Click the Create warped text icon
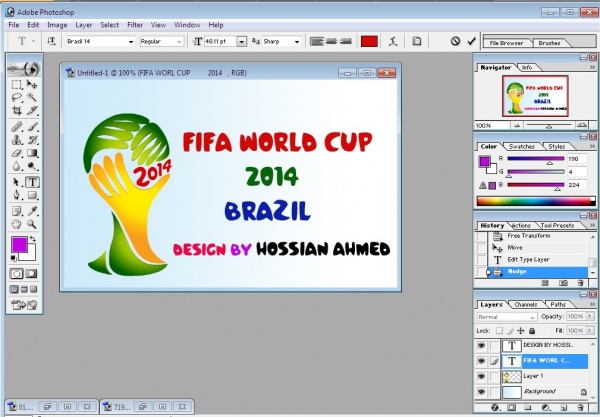The height and width of the screenshot is (417, 600). coord(391,42)
